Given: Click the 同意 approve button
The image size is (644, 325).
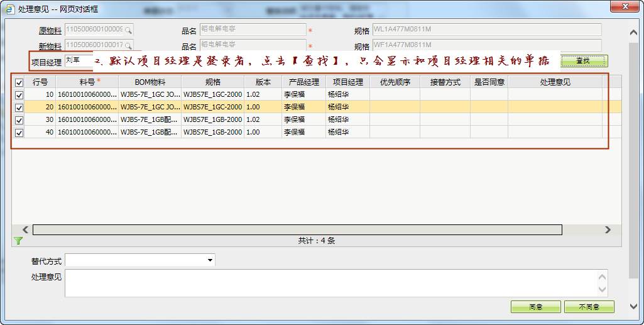Looking at the screenshot, I should pos(535,307).
